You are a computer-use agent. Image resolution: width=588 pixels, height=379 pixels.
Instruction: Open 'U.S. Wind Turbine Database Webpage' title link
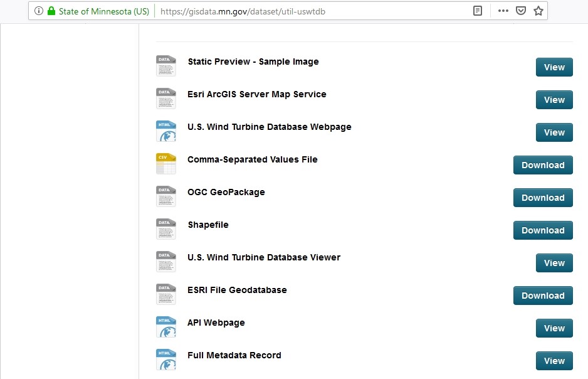[x=270, y=127]
